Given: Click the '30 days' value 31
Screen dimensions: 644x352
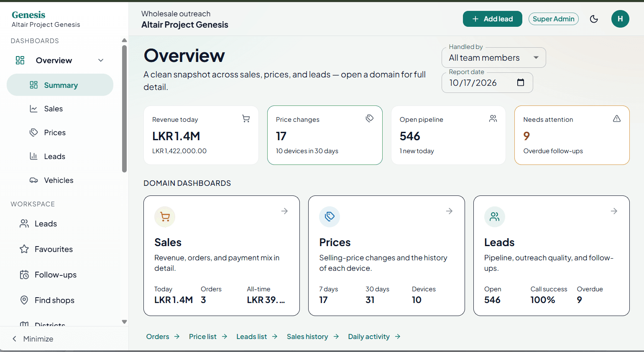Looking at the screenshot, I should coord(370,300).
